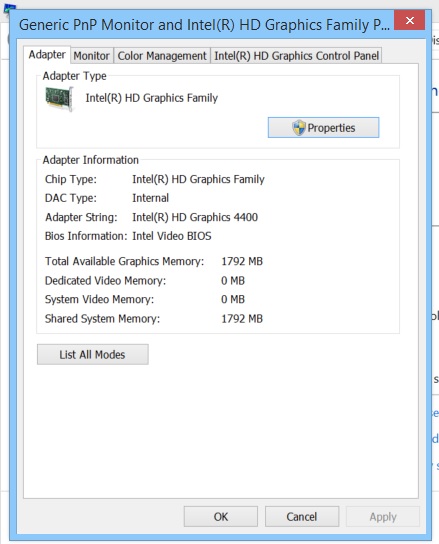Click the 'Chip Type:' label
439x544 pixels.
(x=71, y=179)
